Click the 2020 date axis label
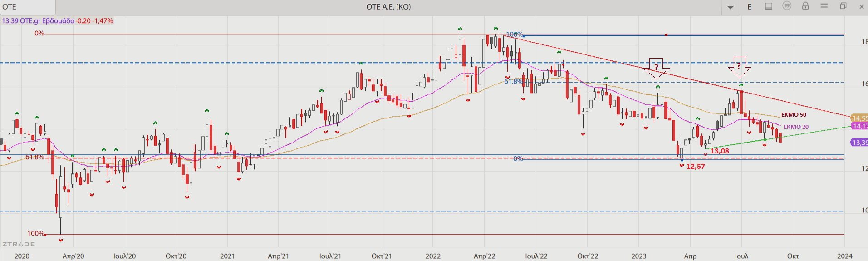The image size is (868, 261). tap(21, 256)
